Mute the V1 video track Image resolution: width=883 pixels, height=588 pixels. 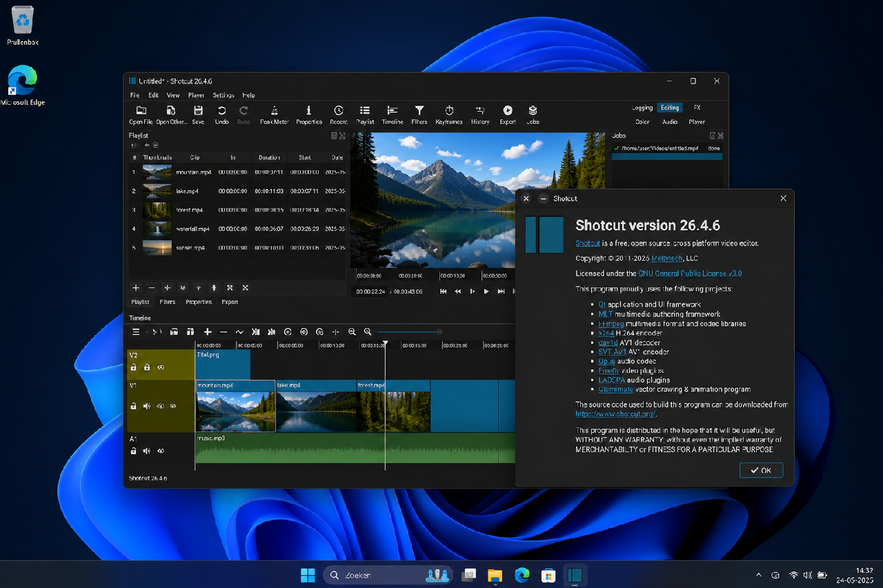147,406
